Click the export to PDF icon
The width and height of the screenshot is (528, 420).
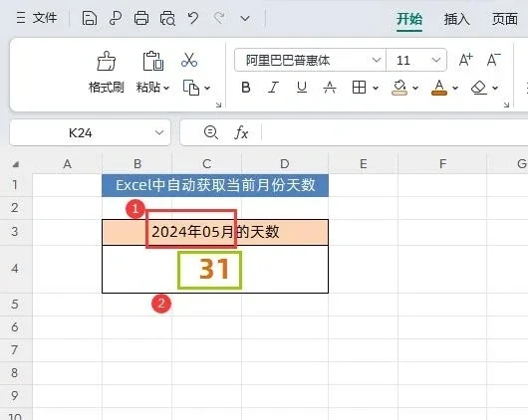[116, 18]
